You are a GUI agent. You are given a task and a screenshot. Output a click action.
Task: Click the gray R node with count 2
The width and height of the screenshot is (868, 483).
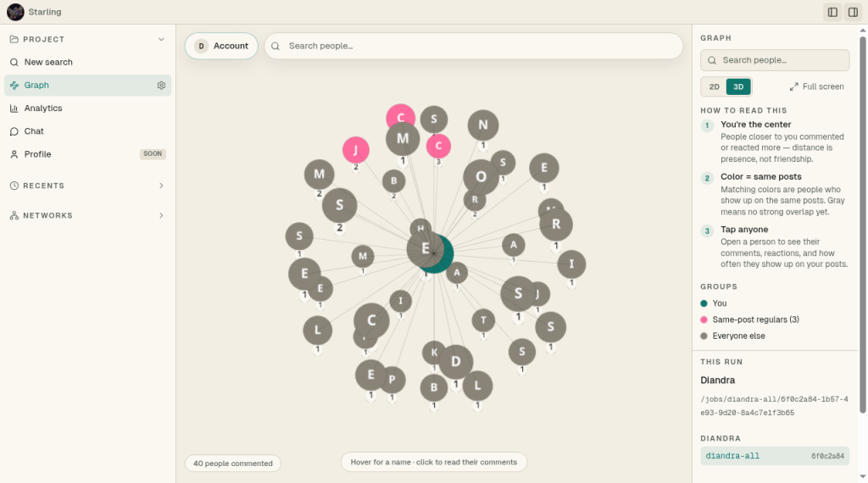pyautogui.click(x=475, y=201)
